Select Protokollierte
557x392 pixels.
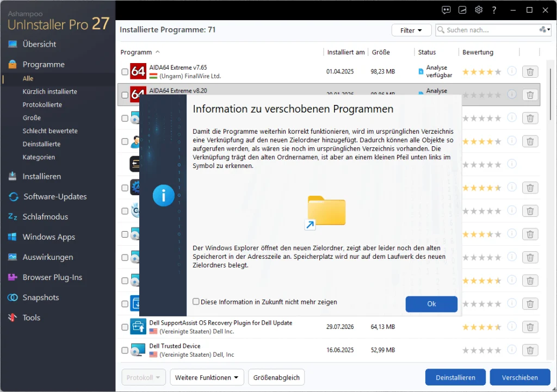pyautogui.click(x=42, y=105)
